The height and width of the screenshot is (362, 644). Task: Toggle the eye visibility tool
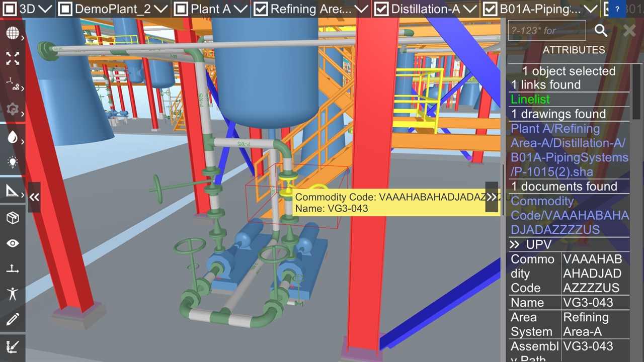pyautogui.click(x=12, y=243)
